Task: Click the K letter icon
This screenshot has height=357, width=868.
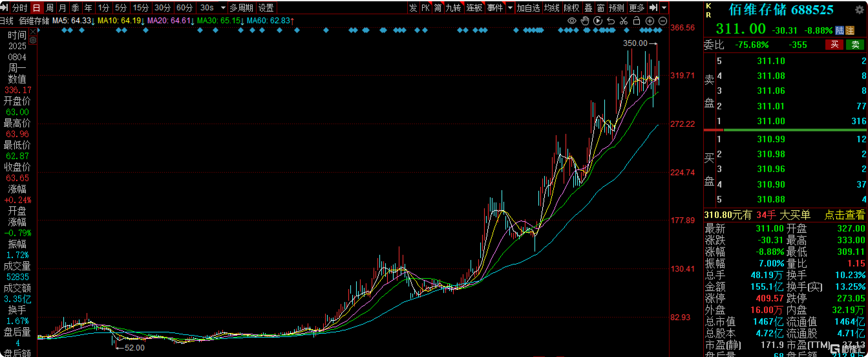Action: click(x=709, y=6)
